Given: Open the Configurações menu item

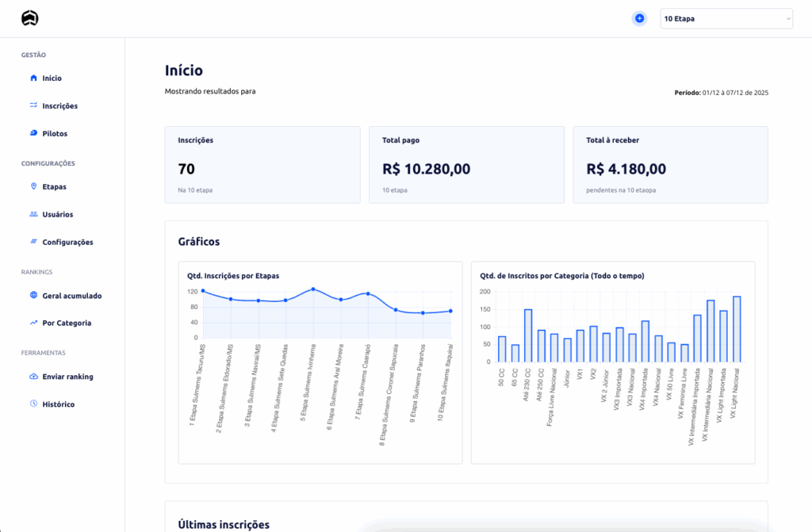Looking at the screenshot, I should [x=67, y=242].
